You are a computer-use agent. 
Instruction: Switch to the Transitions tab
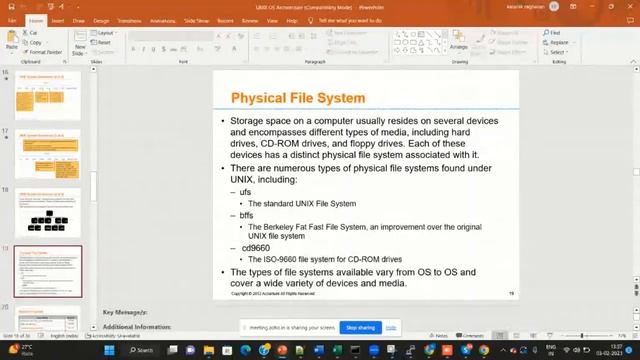(x=129, y=20)
